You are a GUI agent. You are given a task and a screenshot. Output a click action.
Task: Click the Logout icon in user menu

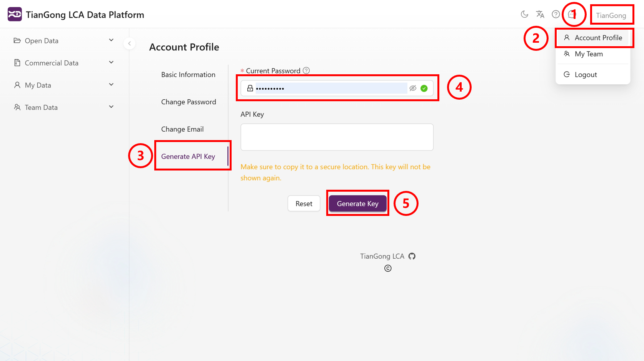point(567,74)
